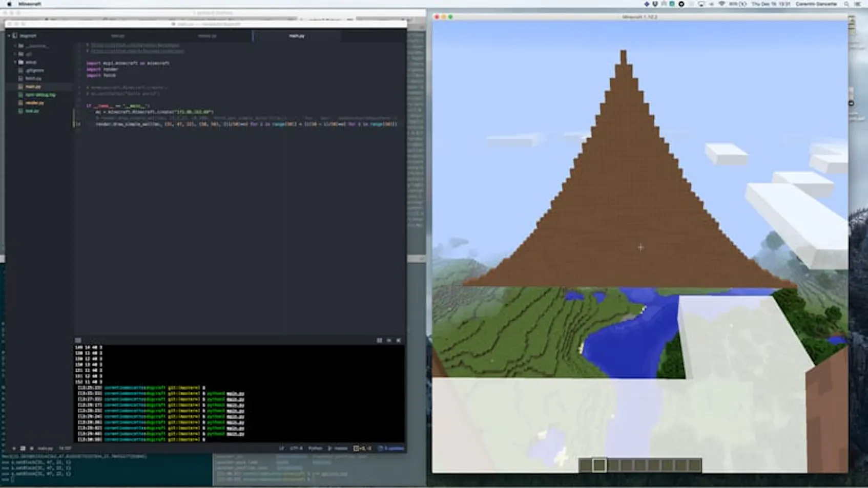Open Spotlight search in macOS menu bar

click(846, 4)
